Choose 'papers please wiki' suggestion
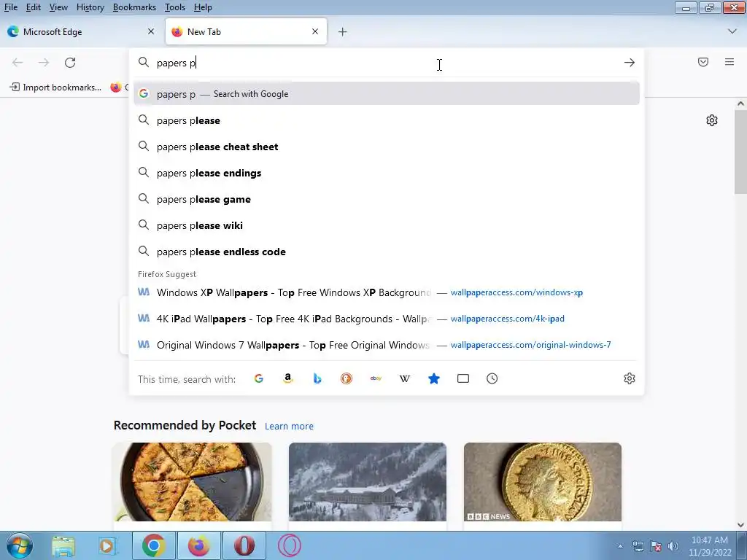 tap(387, 225)
